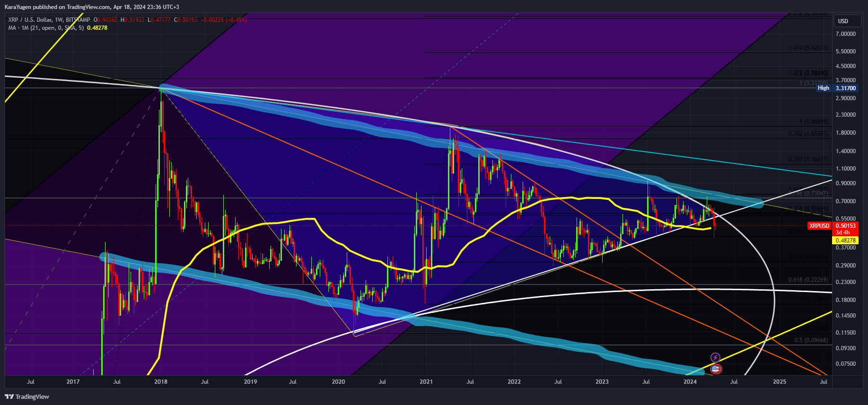Screen dimensions: 868x405
Task: Click the 2020 label on time axis
Action: (x=338, y=382)
